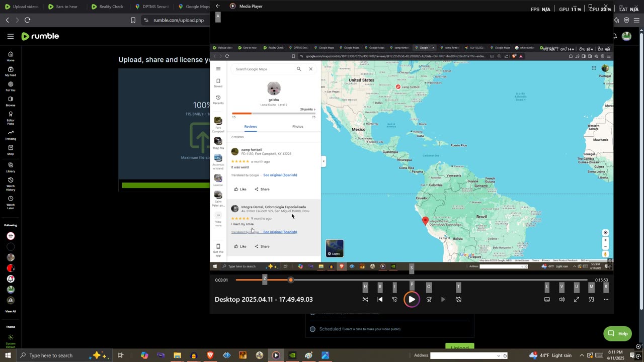Open Browse in the Rumble sidebar
Screen dimensions: 644x362
[11, 102]
